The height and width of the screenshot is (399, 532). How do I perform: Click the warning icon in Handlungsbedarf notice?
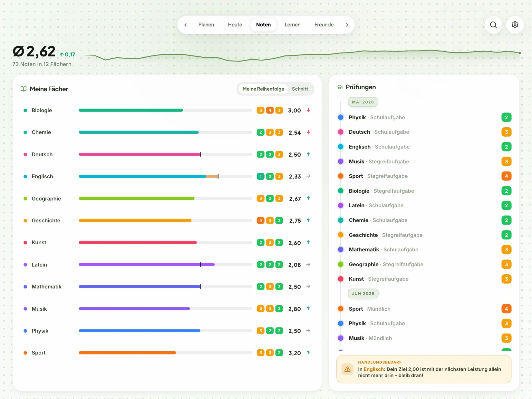point(347,369)
